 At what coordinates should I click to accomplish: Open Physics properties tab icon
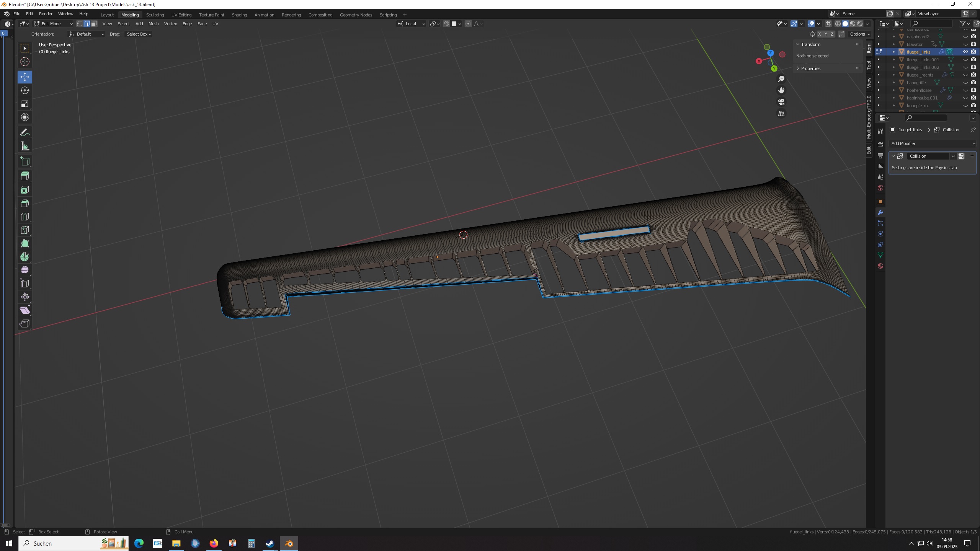tap(880, 234)
